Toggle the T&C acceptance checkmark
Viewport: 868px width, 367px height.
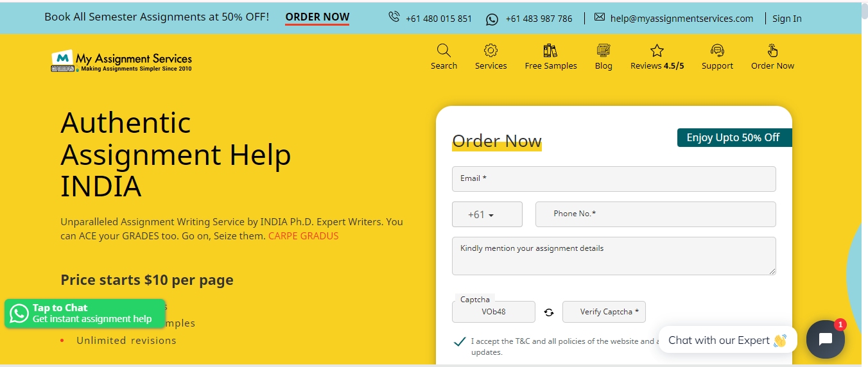point(460,341)
